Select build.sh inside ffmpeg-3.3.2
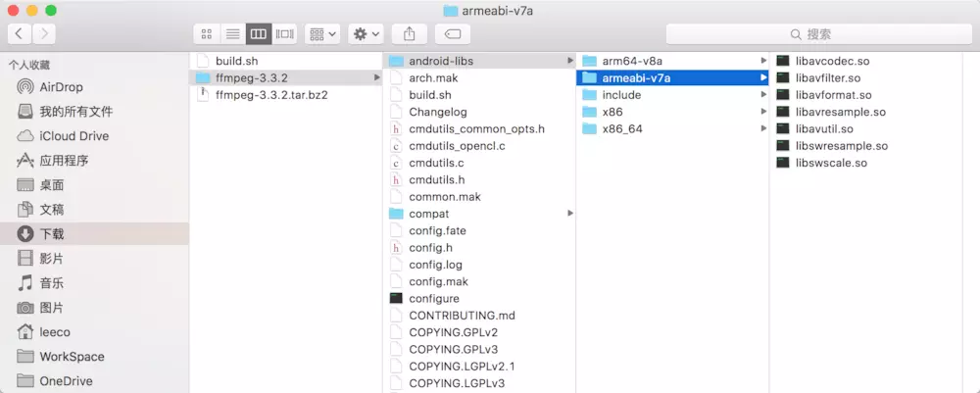Screen dimensions: 980x393 pos(479,95)
